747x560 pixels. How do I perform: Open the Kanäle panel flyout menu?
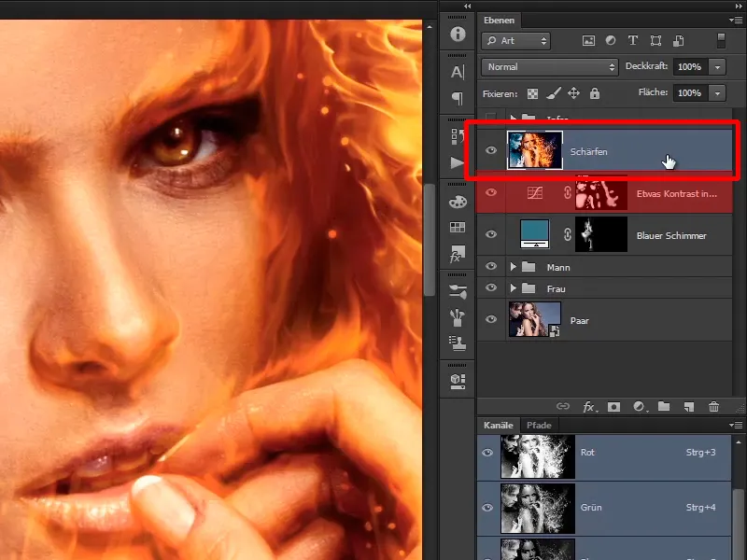coord(736,425)
